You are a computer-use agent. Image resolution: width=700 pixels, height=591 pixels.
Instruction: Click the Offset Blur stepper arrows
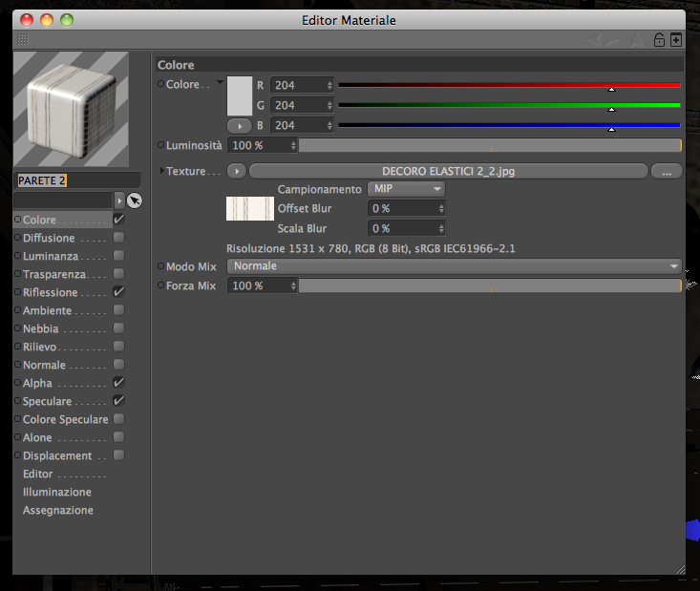click(441, 208)
